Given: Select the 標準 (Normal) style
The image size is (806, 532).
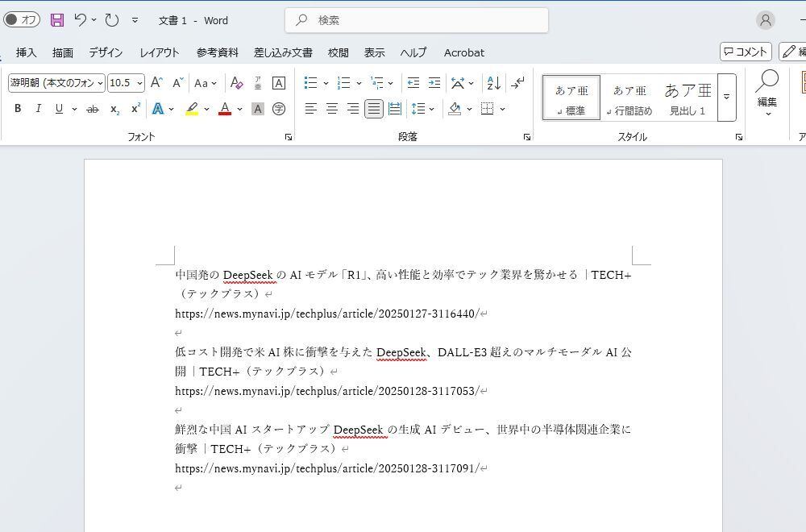Looking at the screenshot, I should pyautogui.click(x=571, y=98).
